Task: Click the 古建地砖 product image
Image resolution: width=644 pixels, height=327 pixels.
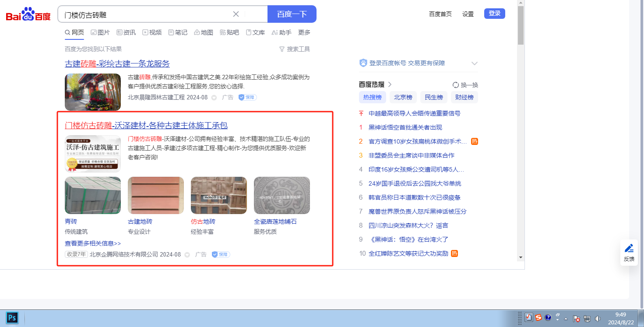Action: (x=156, y=195)
